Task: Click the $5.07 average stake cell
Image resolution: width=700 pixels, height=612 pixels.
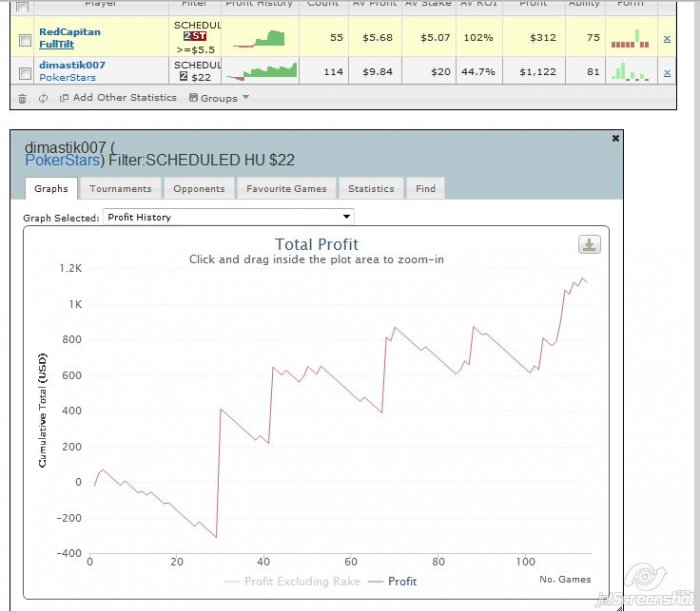Action: [435, 37]
